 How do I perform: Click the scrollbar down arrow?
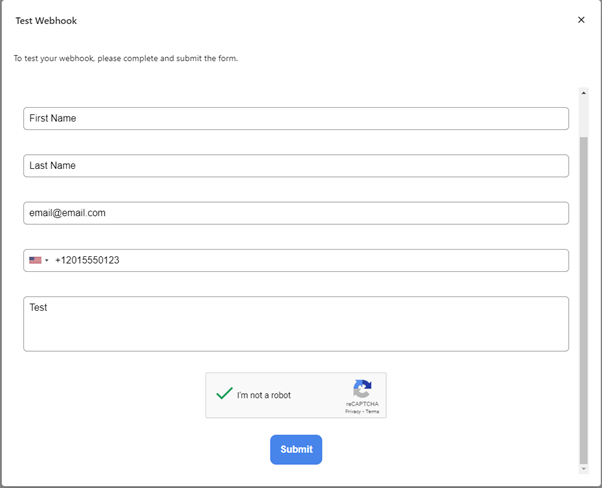(584, 468)
